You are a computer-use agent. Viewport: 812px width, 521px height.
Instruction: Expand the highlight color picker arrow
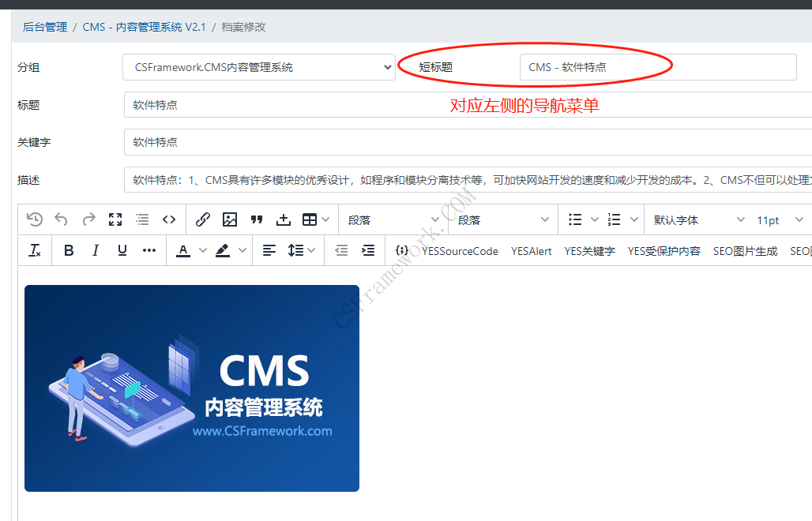point(242,250)
